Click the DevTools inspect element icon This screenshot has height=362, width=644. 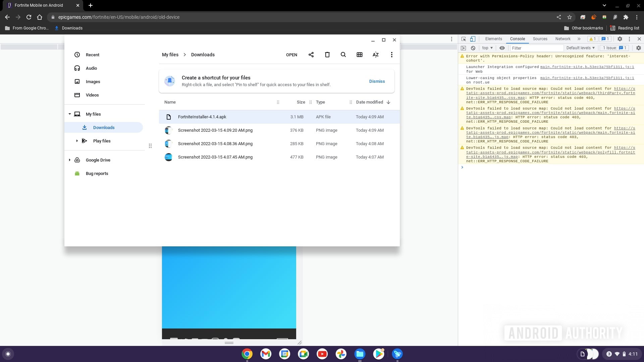pos(464,39)
